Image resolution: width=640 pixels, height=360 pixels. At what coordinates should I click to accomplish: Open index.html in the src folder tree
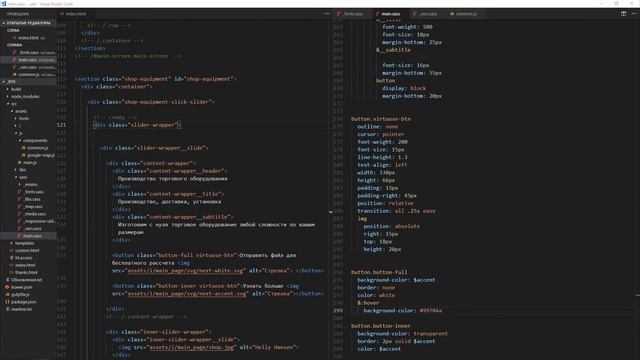[25, 265]
